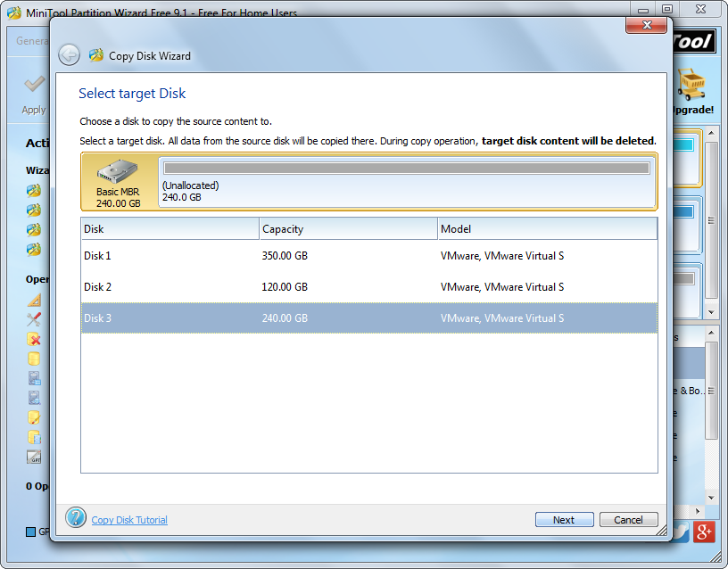Open the Copy Disk Tutorial link

tap(129, 520)
